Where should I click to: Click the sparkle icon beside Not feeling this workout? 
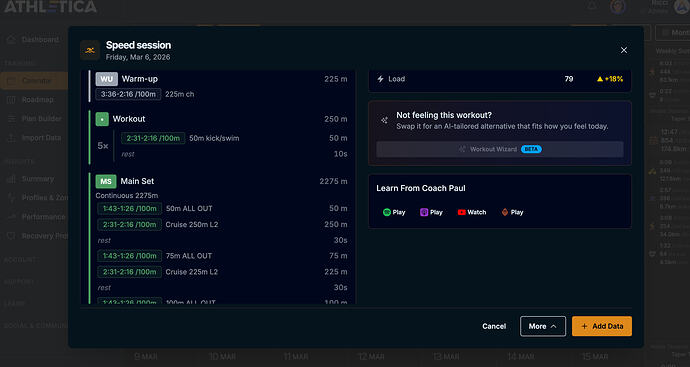(x=385, y=120)
